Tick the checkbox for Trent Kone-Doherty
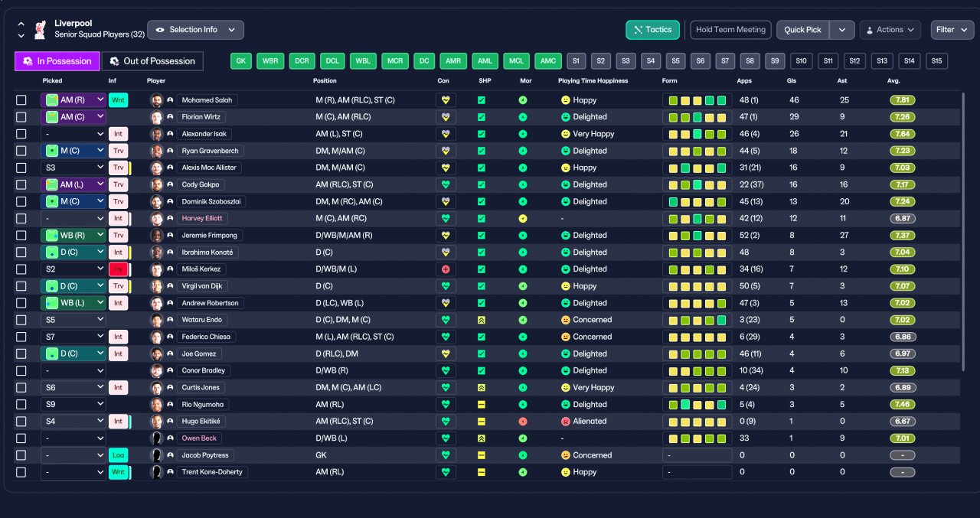This screenshot has height=518, width=980. [21, 472]
